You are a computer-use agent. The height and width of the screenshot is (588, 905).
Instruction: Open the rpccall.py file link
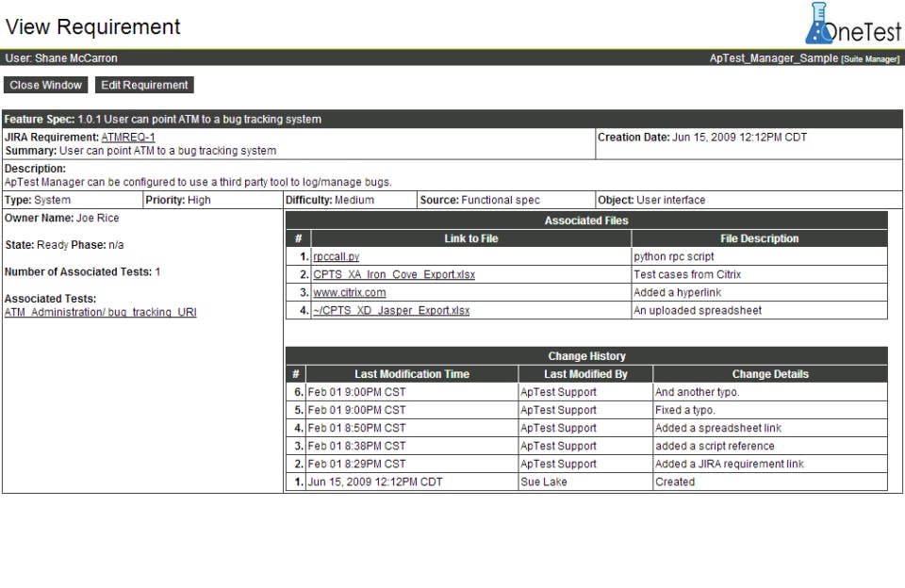(x=336, y=256)
